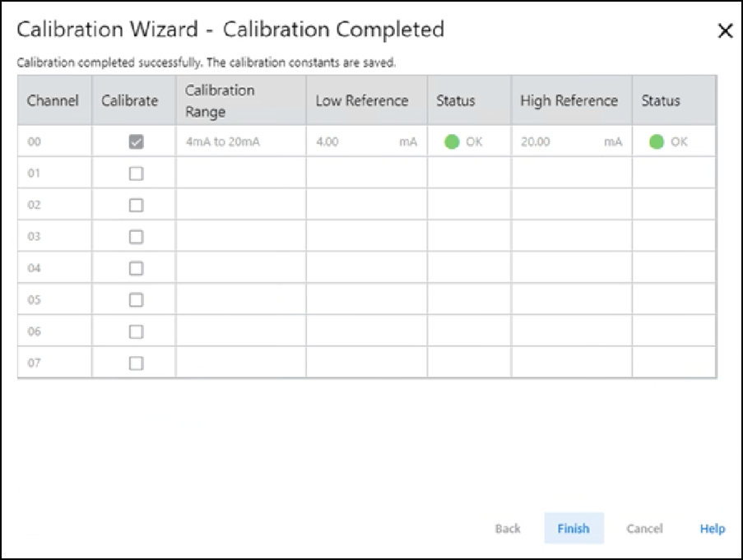Screen dimensions: 743x560
Task: Check the channel 03 Calibrate box
Action: (x=137, y=237)
